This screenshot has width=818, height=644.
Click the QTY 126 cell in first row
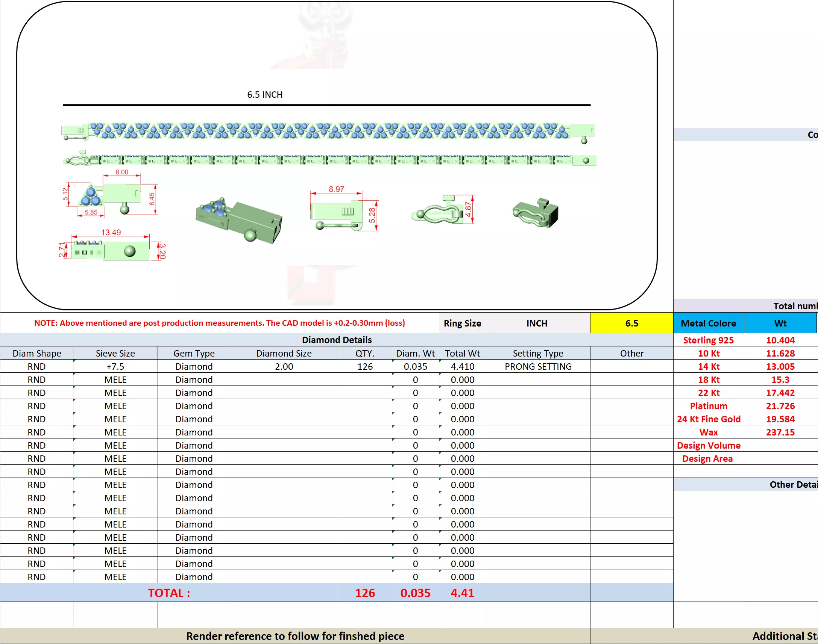[364, 366]
